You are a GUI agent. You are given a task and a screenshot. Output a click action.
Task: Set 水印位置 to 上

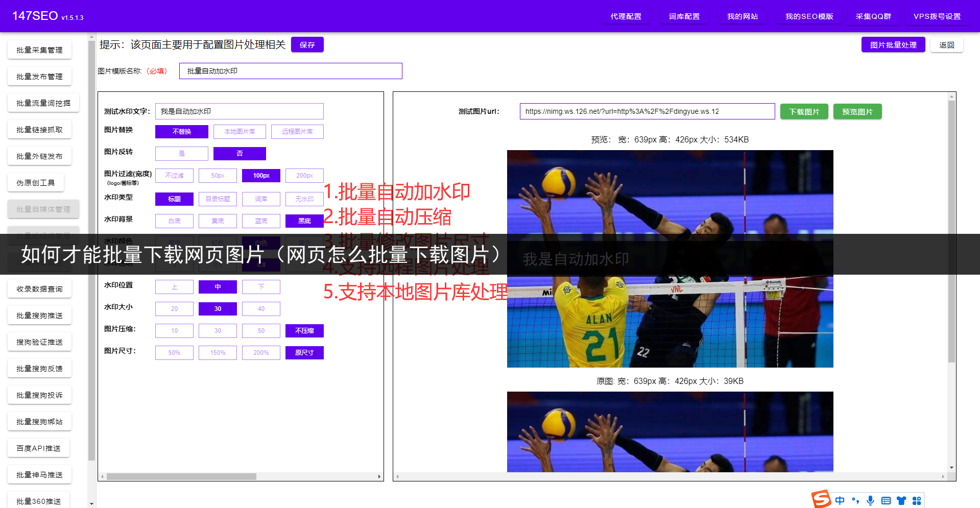click(174, 287)
